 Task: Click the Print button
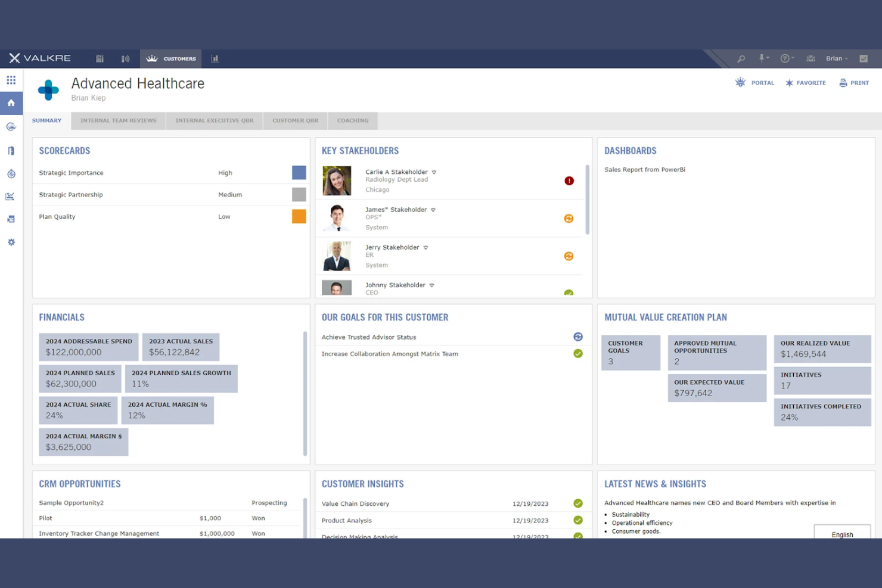[853, 82]
